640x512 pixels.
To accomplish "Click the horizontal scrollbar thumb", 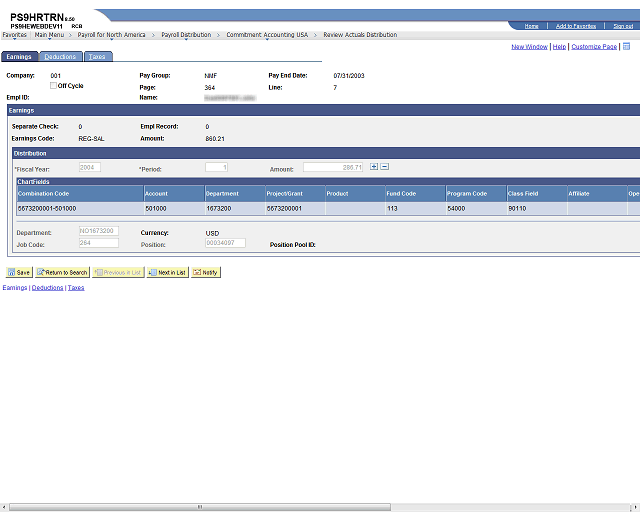I will pyautogui.click(x=200, y=507).
